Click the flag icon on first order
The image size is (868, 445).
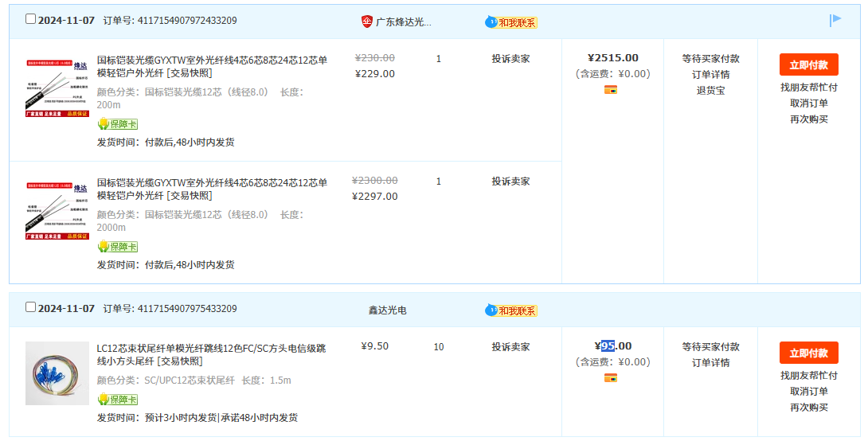[x=835, y=20]
